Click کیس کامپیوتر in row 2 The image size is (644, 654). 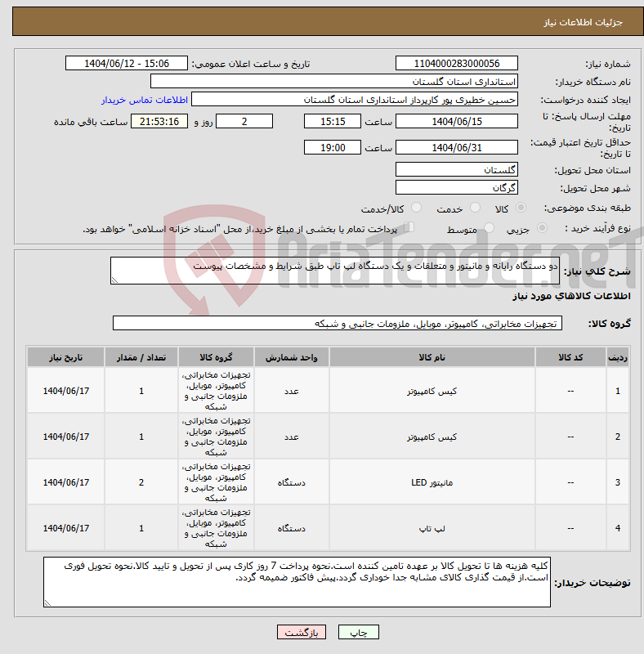tap(432, 437)
